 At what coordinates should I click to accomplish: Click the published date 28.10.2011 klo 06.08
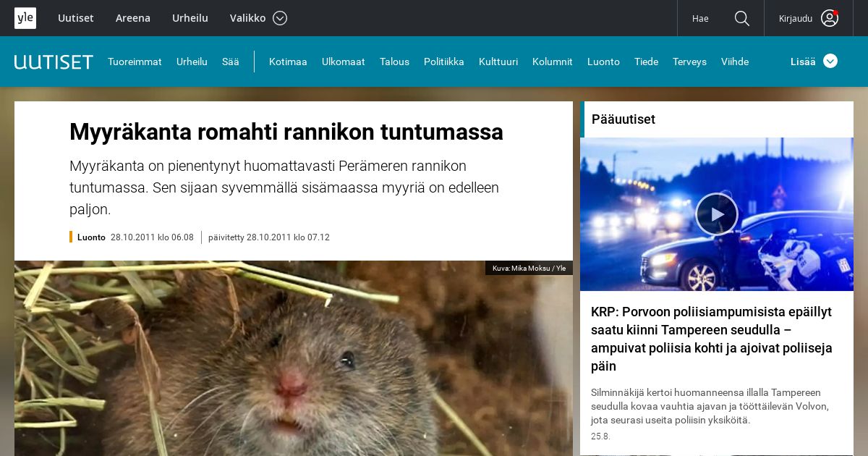[x=152, y=237]
